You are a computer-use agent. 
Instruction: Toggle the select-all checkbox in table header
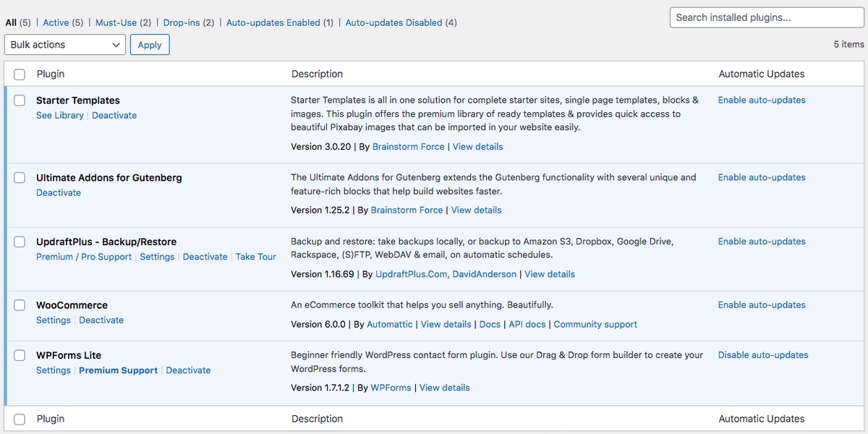[20, 74]
